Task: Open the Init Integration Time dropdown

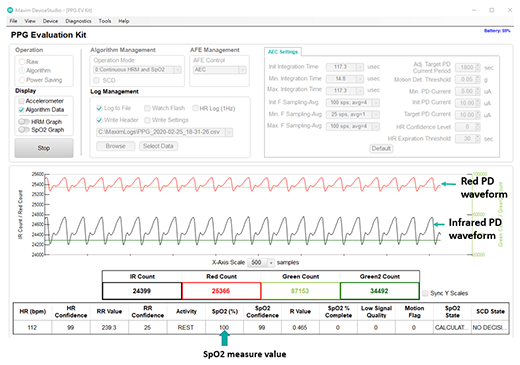Action: tap(360, 67)
